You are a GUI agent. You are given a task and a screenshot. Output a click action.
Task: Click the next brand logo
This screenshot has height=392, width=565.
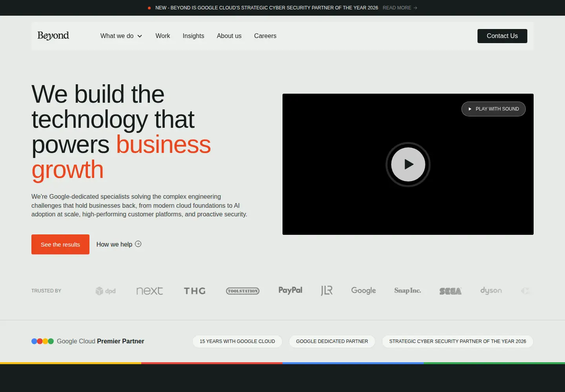(149, 291)
